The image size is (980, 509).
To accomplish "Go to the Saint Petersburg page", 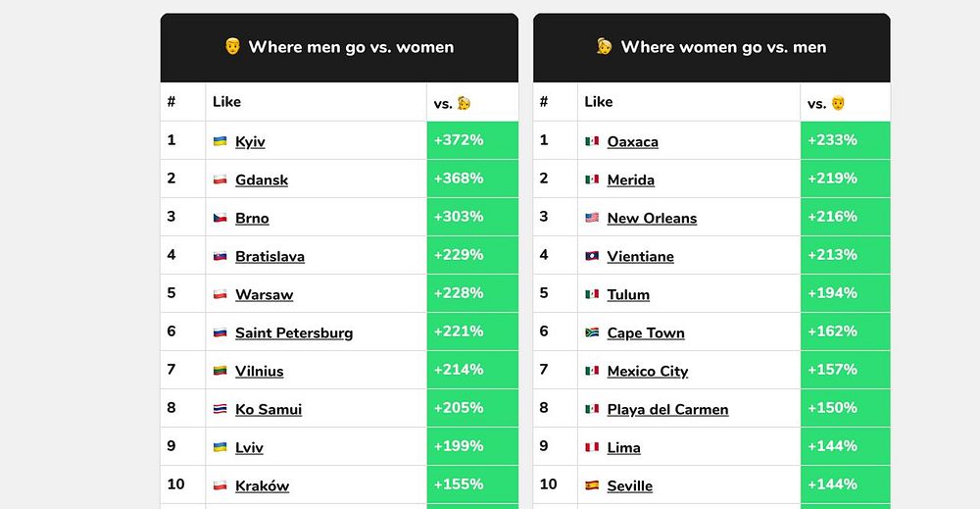I will (x=294, y=332).
